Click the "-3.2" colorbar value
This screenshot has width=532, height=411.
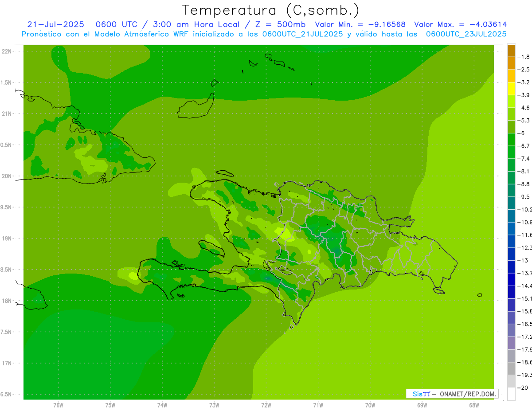[x=523, y=82]
